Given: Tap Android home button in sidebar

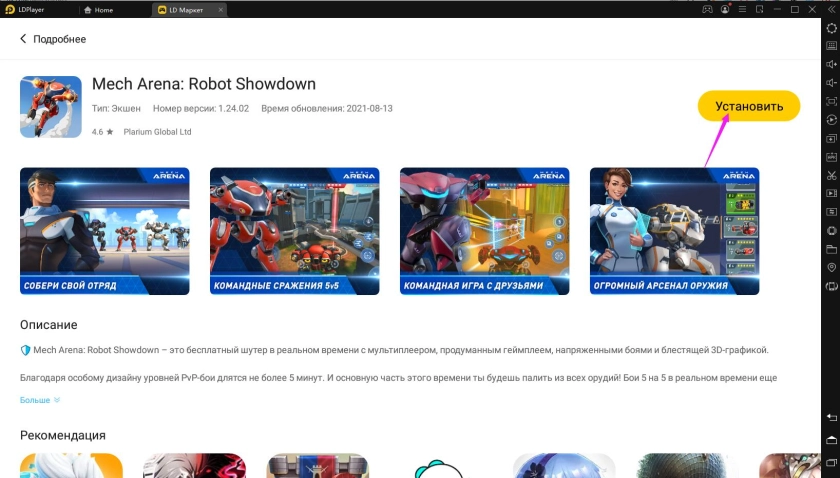Looking at the screenshot, I should [x=831, y=440].
